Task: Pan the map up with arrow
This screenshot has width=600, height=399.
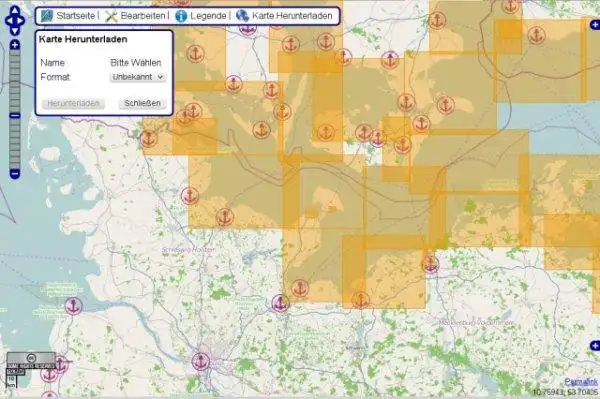Action: pos(15,10)
